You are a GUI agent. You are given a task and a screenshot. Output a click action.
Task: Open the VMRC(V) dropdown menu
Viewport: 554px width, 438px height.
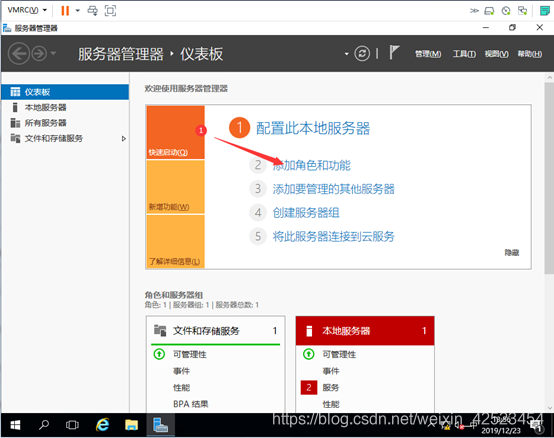27,10
